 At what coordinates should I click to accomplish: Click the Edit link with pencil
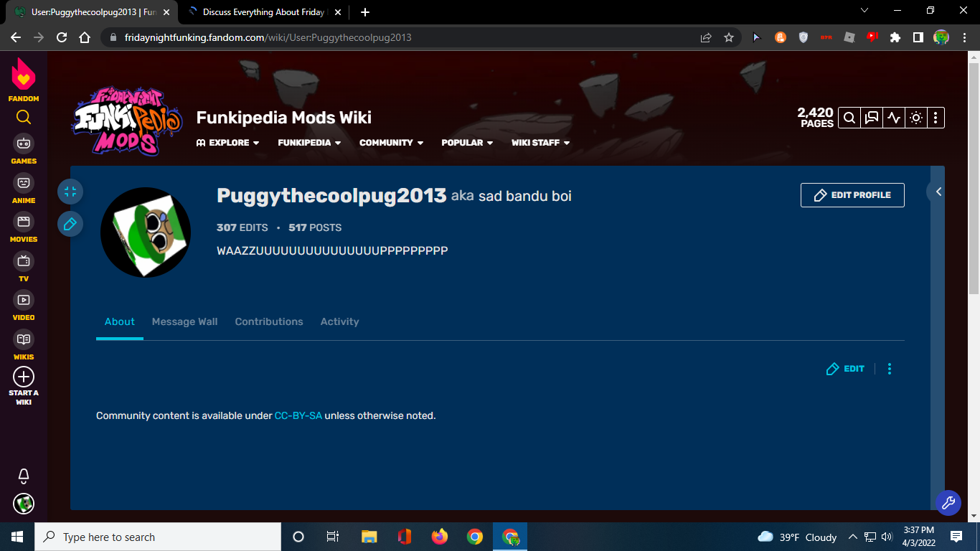point(846,369)
